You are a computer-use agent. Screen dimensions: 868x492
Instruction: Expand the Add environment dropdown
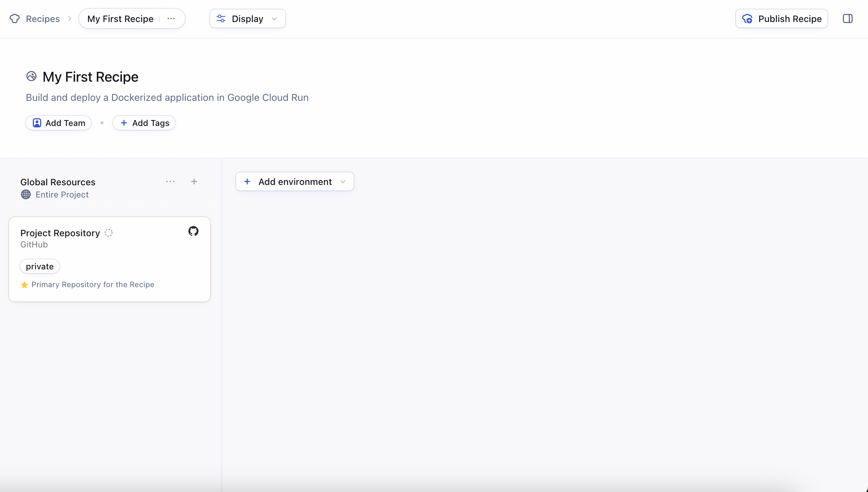[343, 182]
